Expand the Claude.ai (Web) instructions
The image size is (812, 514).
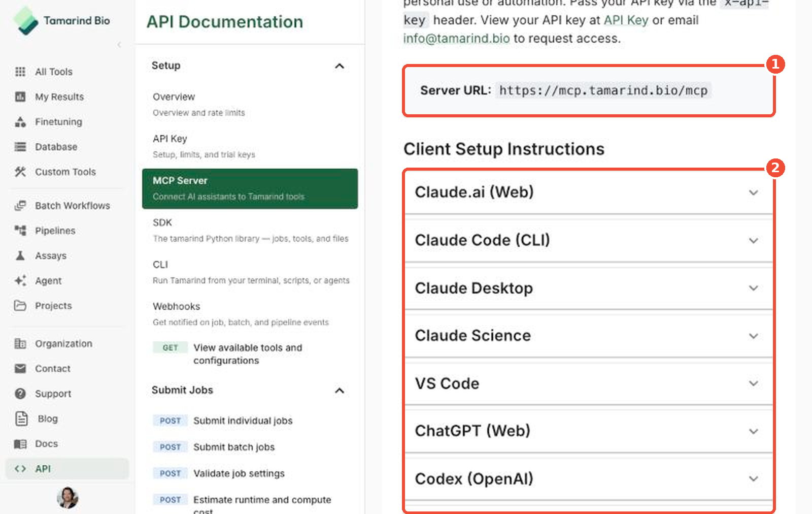(x=589, y=192)
